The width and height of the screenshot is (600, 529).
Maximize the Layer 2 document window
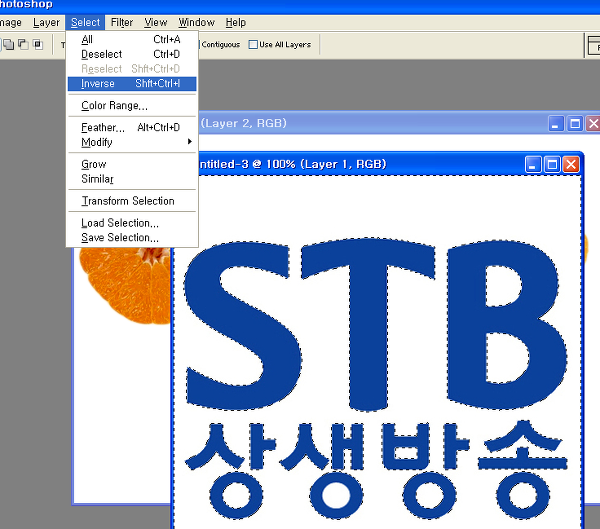(575, 124)
